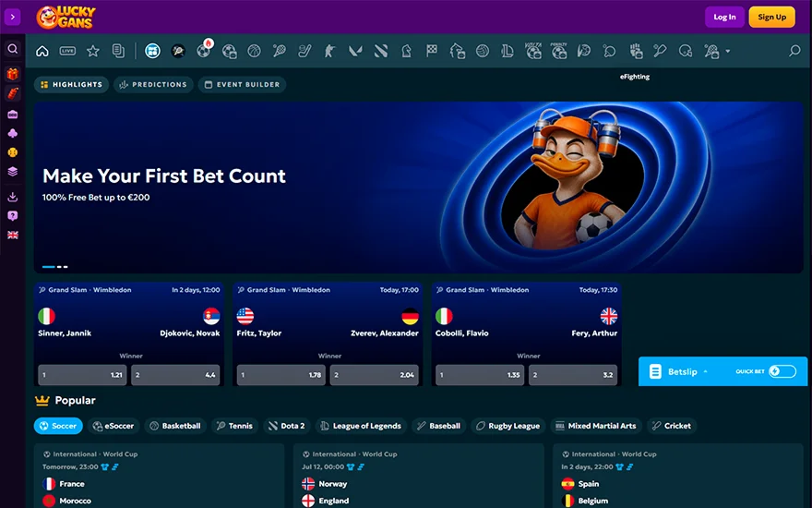
Task: Select the American football helmet icon
Action: pos(686,51)
